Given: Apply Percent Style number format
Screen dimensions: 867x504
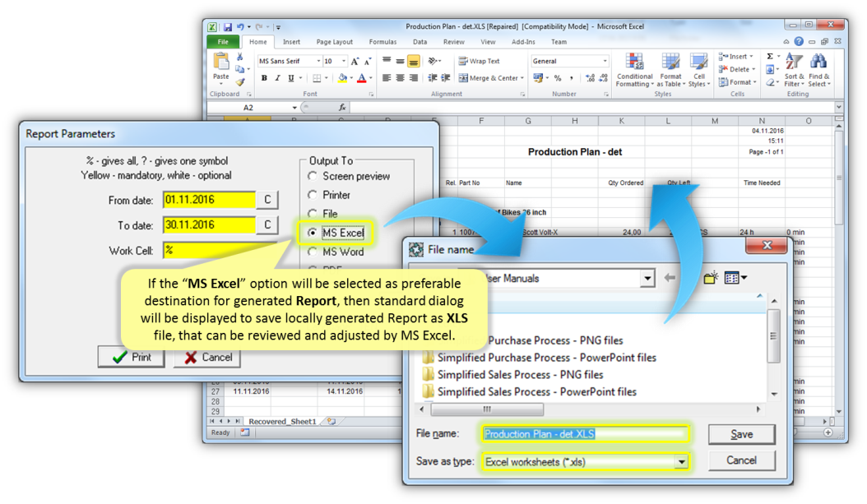Looking at the screenshot, I should [558, 78].
